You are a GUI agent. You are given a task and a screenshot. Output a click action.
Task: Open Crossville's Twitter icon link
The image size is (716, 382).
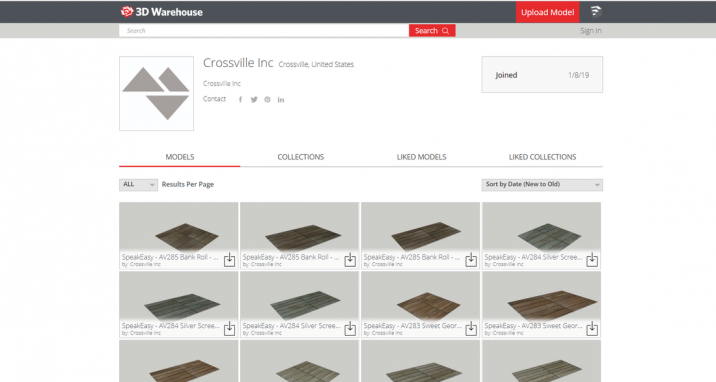click(254, 99)
